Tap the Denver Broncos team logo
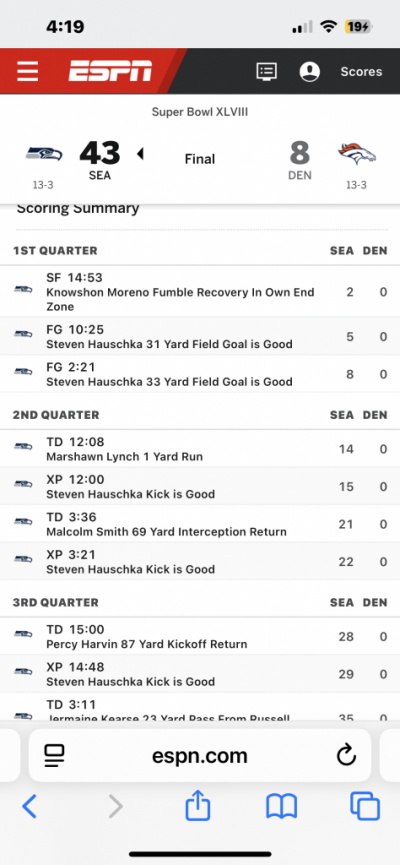Image resolution: width=400 pixels, height=865 pixels. (x=357, y=154)
